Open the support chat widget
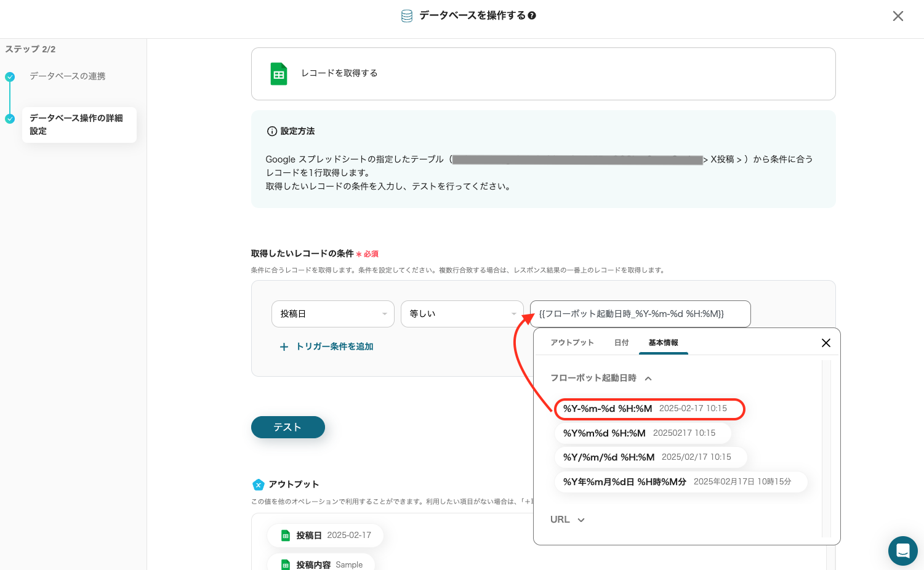 coord(903,550)
